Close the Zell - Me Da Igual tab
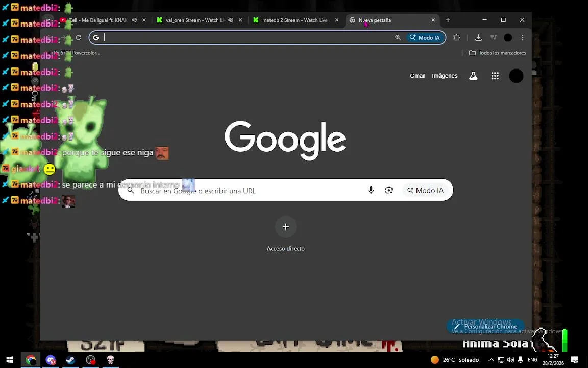Viewport: 588px width, 368px height. pos(144,20)
